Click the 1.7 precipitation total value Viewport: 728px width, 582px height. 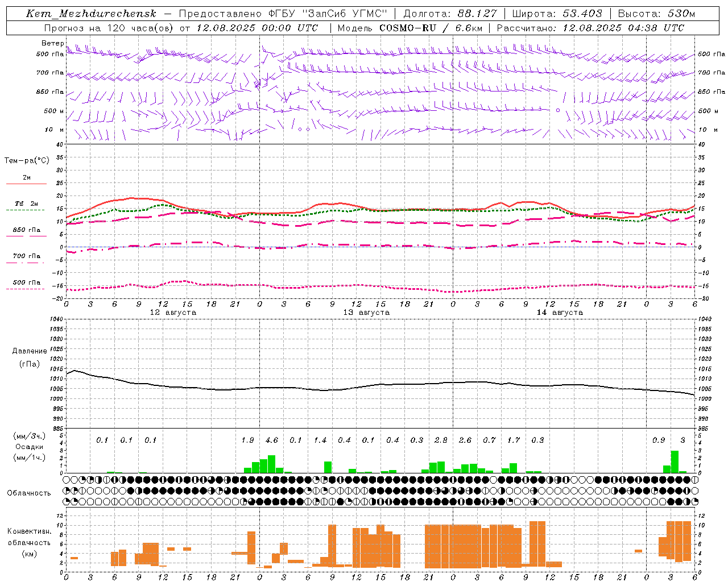[514, 440]
